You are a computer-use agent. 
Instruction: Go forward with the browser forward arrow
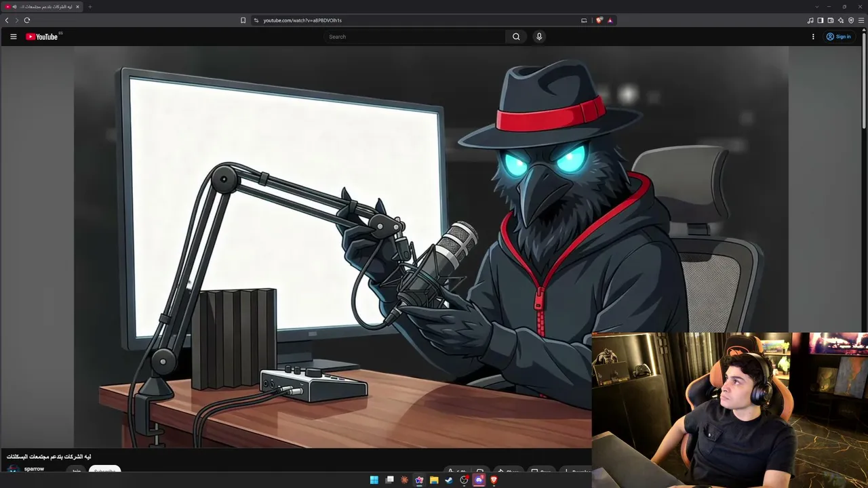click(x=17, y=20)
